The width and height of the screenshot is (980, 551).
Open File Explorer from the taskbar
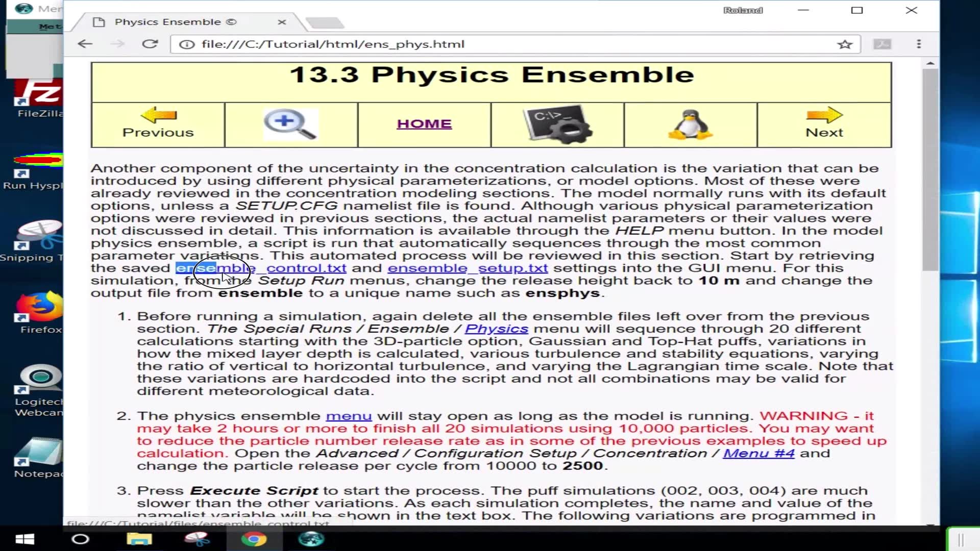pos(139,539)
